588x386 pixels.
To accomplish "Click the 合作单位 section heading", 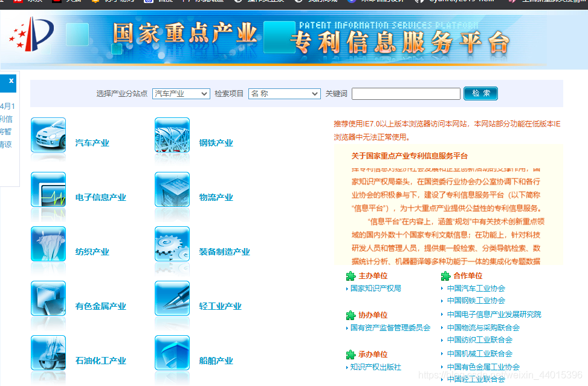I will tap(468, 276).
